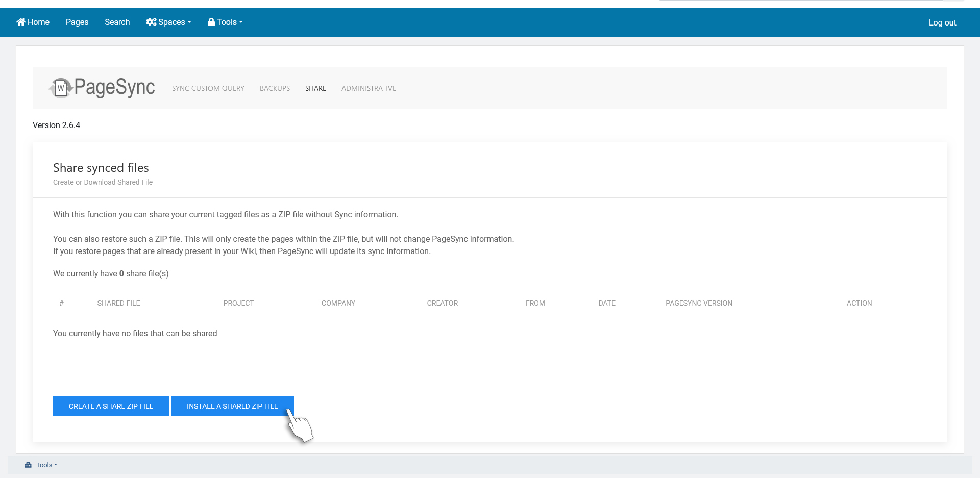The width and height of the screenshot is (980, 478).
Task: Click the PageSync Version column header
Action: pyautogui.click(x=698, y=303)
